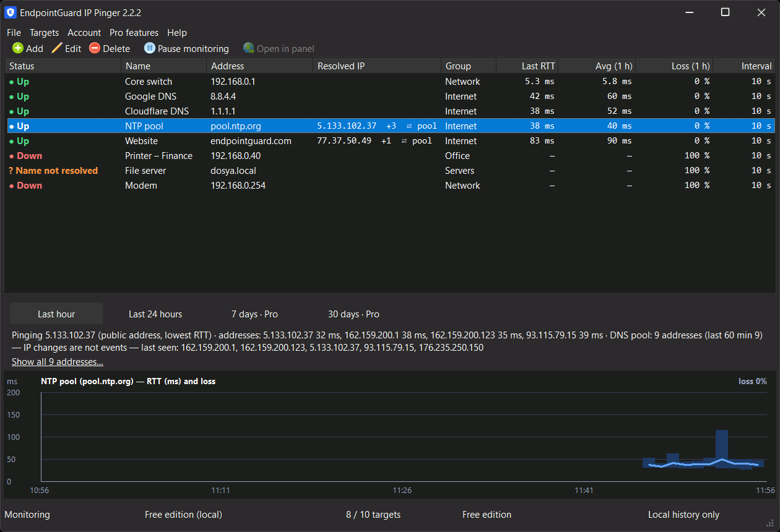
Task: Select the Google DNS row
Action: click(x=390, y=97)
